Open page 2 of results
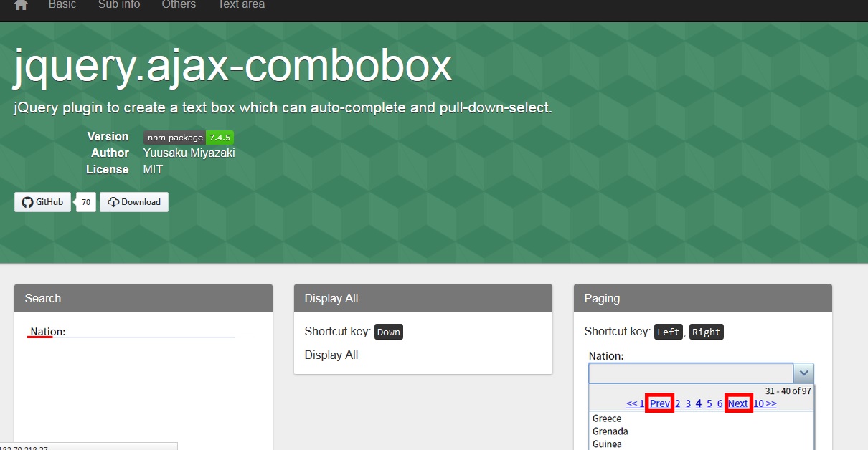The width and height of the screenshot is (868, 450). tap(677, 403)
